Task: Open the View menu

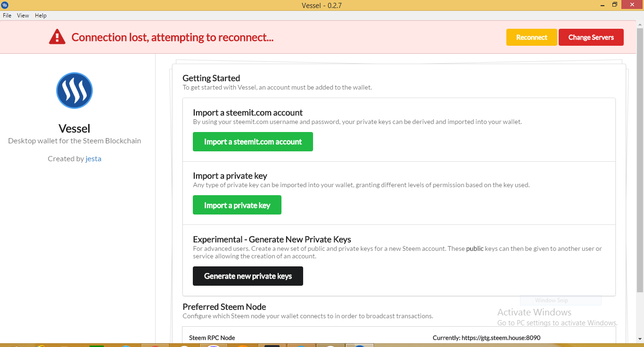Action: click(x=23, y=16)
